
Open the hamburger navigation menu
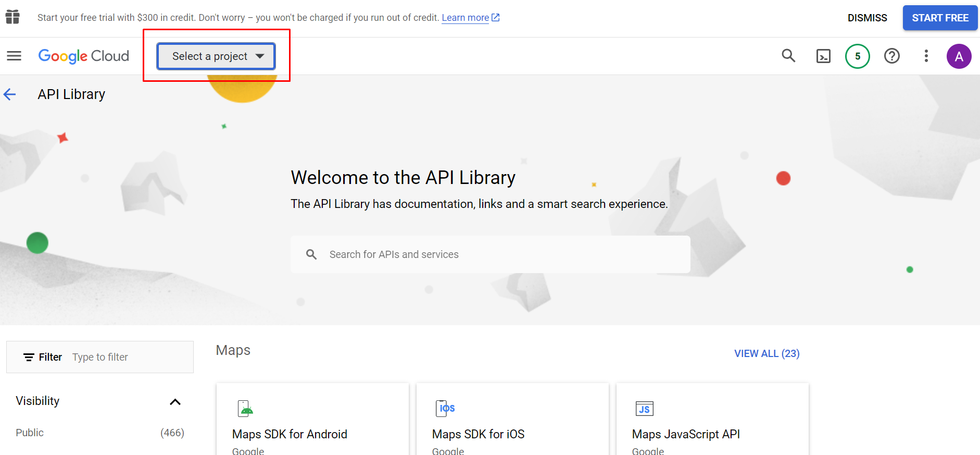point(14,56)
